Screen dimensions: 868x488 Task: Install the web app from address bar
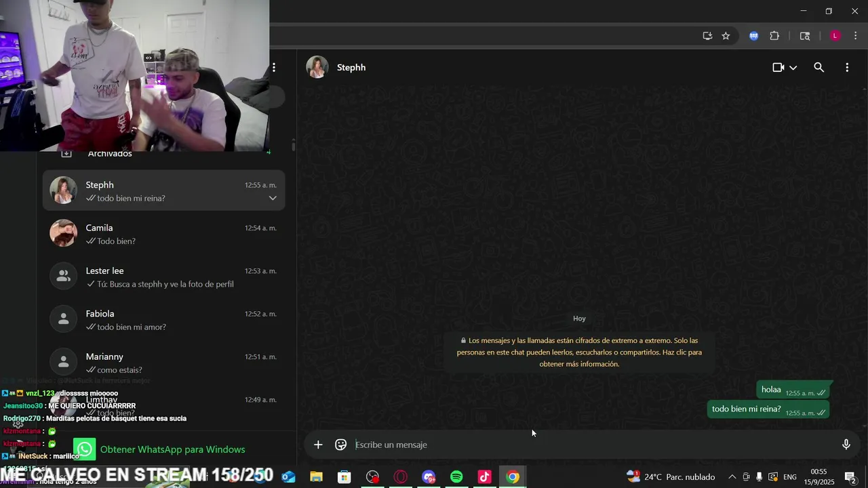[x=707, y=36]
